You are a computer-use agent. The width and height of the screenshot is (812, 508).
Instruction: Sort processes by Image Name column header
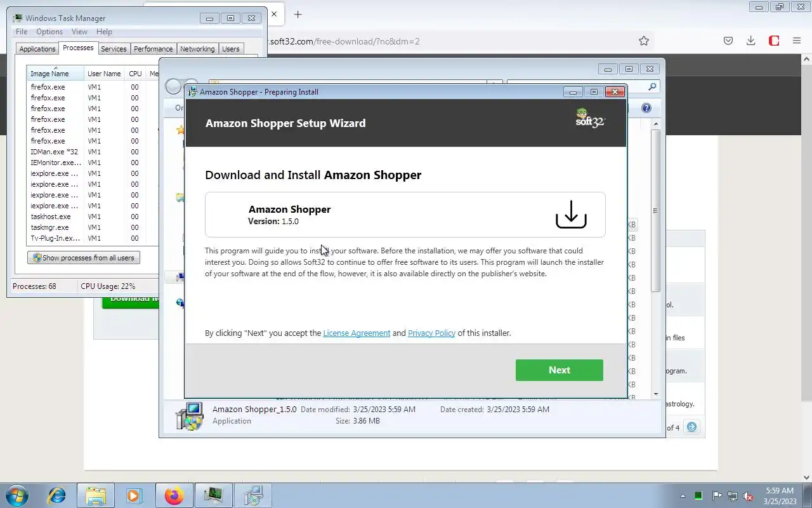coord(55,73)
